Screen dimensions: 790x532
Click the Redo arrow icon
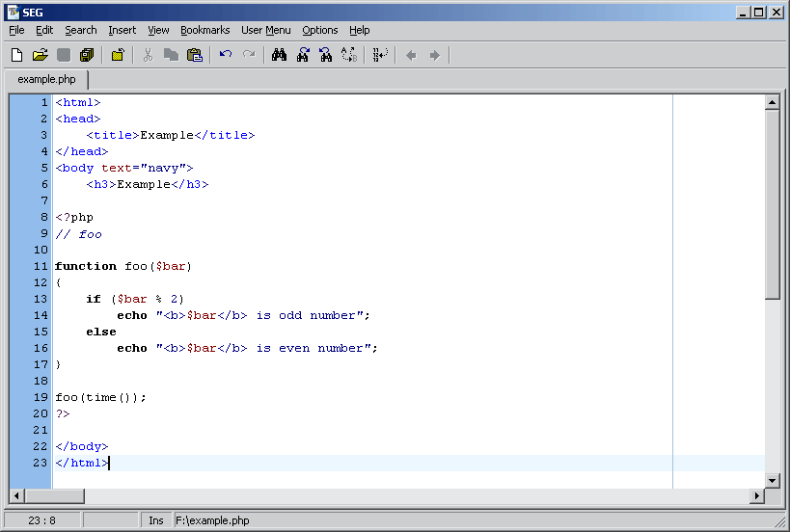coord(249,54)
